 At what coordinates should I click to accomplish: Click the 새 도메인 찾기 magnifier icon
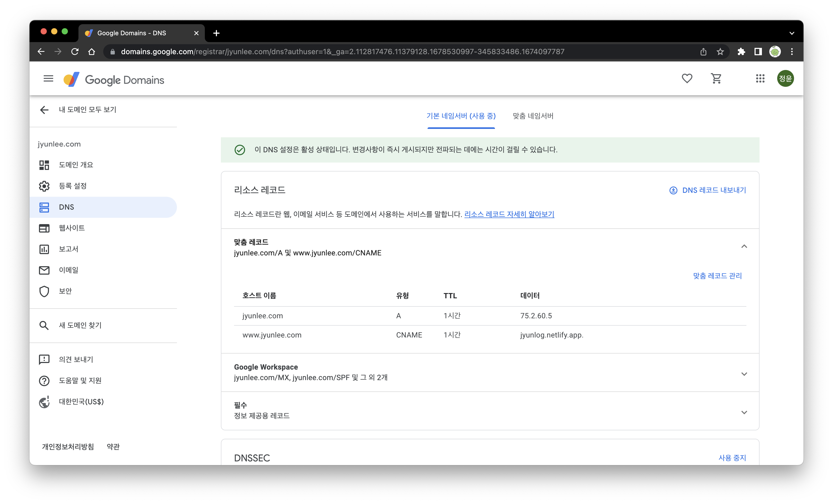click(44, 325)
